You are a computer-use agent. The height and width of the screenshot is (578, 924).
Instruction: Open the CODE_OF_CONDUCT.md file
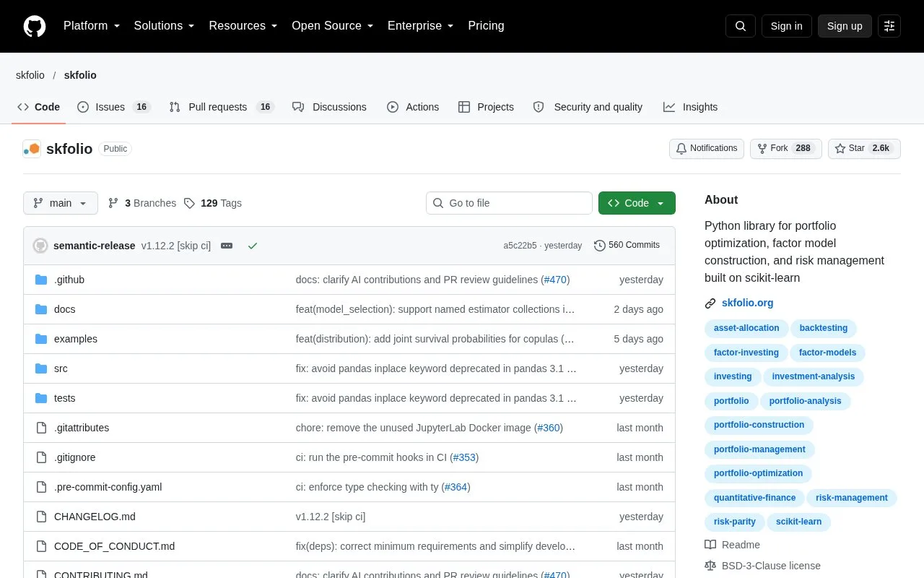coord(114,546)
